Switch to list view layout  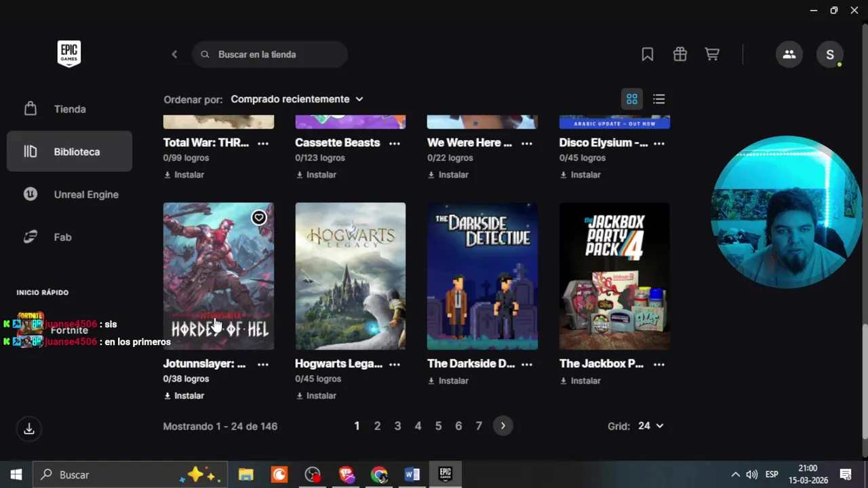[x=659, y=99]
